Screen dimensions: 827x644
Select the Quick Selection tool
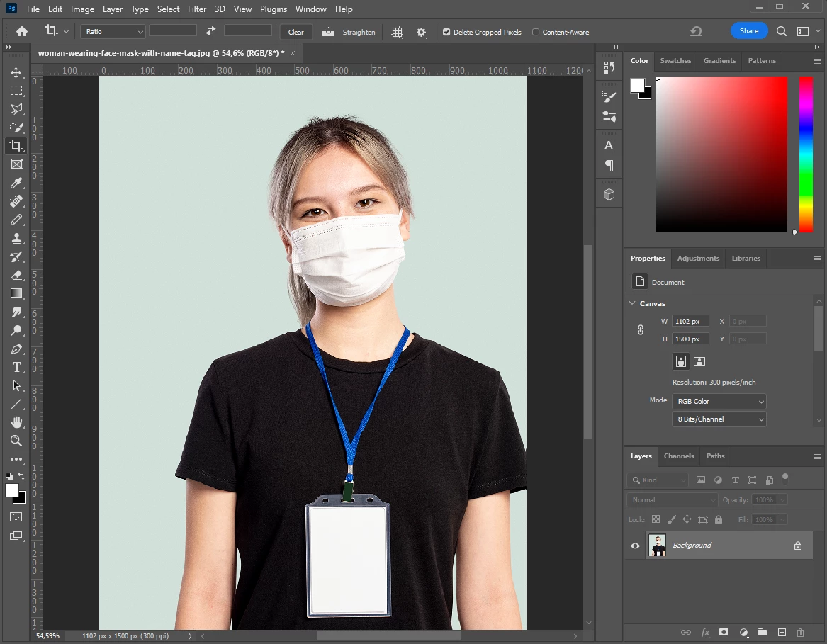tap(16, 128)
